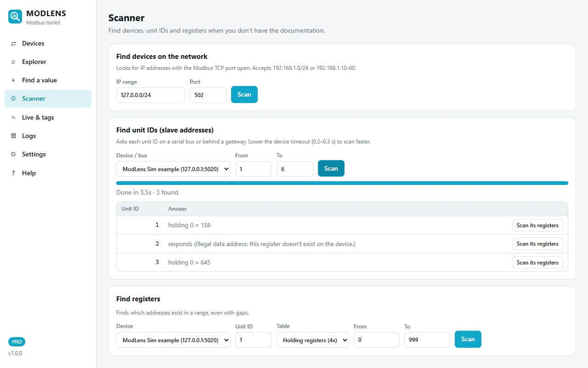
Task: Start the network IP range scan
Action: tap(244, 94)
